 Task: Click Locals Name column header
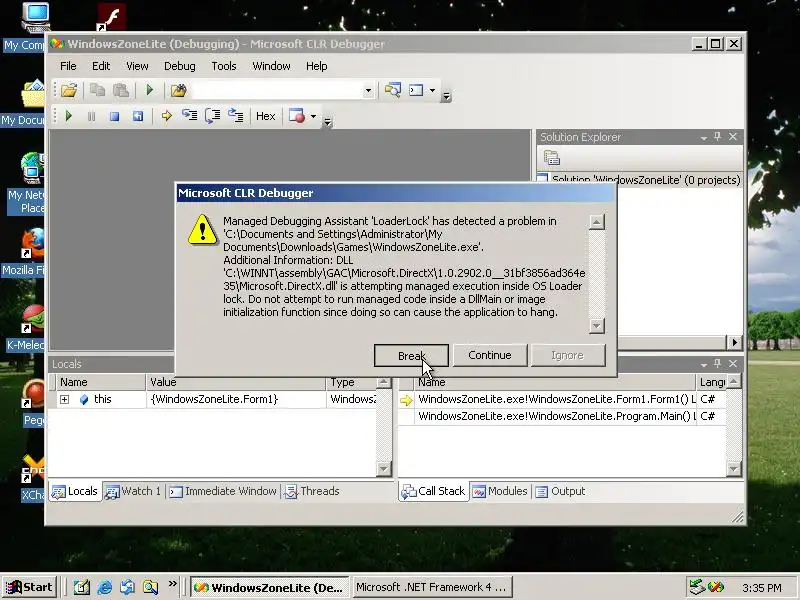pyautogui.click(x=101, y=382)
